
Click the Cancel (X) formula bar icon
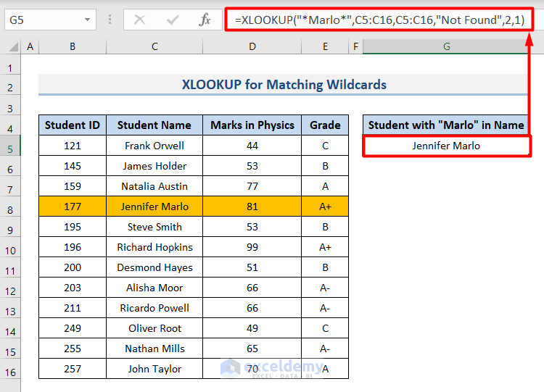[139, 20]
